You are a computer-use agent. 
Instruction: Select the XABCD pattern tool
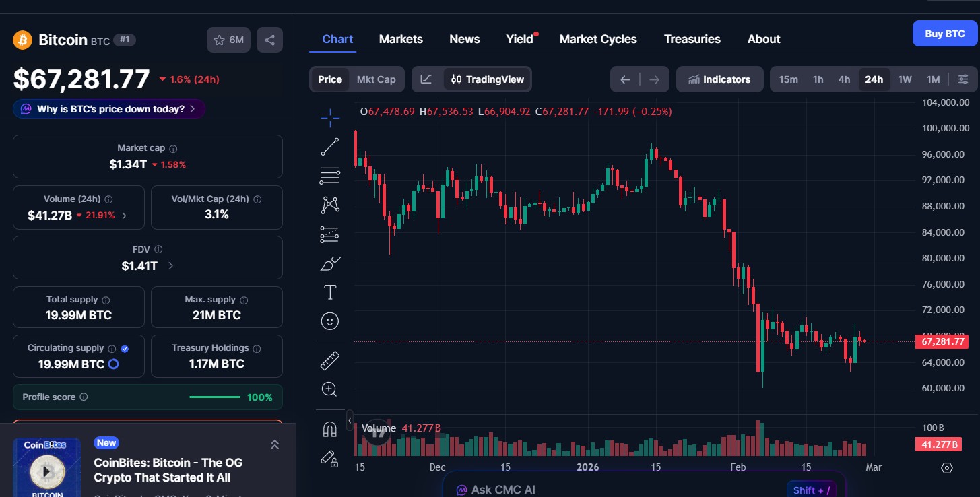(x=330, y=204)
